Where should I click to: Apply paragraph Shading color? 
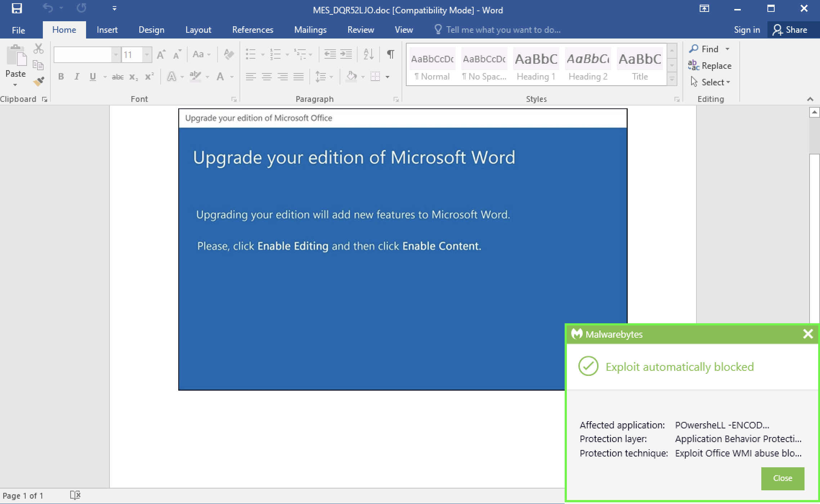point(351,77)
